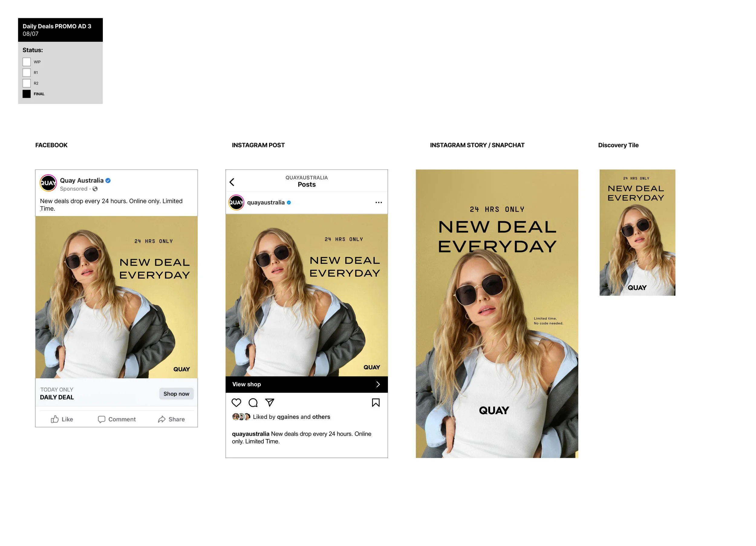The image size is (756, 546).
Task: Check the WIP status checkbox
Action: coord(27,62)
